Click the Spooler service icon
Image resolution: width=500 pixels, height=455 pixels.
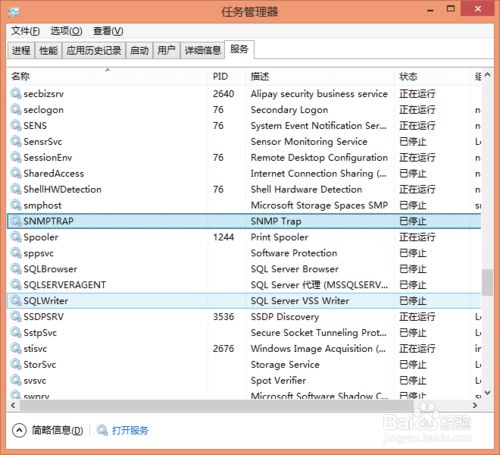coord(15,237)
